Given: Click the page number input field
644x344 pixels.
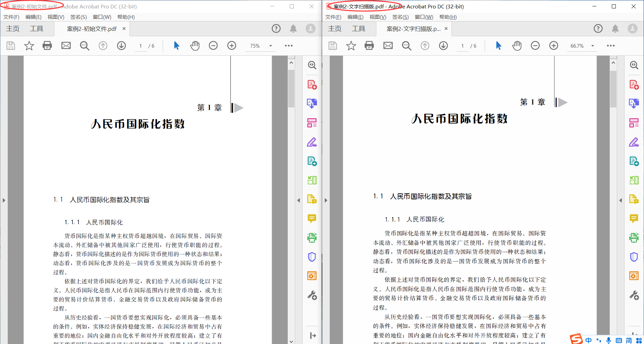Looking at the screenshot, I should (x=141, y=46).
